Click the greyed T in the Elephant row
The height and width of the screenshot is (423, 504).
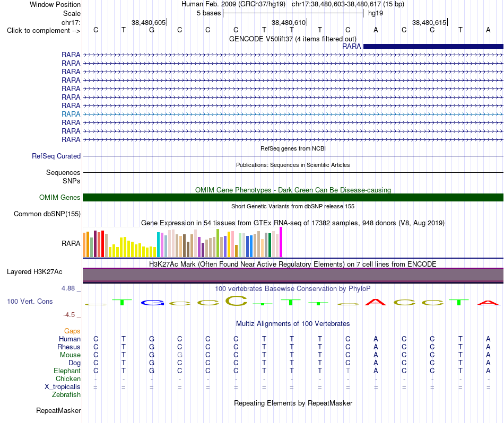(348, 371)
